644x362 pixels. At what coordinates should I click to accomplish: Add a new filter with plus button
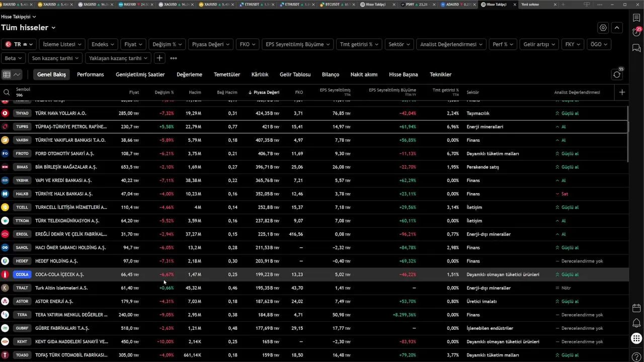coord(159,58)
